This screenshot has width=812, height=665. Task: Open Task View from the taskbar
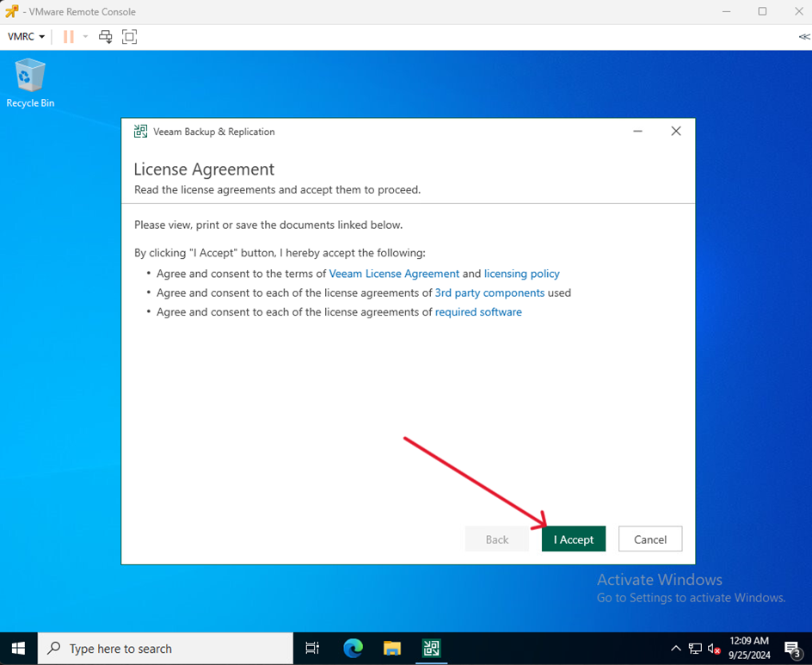point(313,649)
